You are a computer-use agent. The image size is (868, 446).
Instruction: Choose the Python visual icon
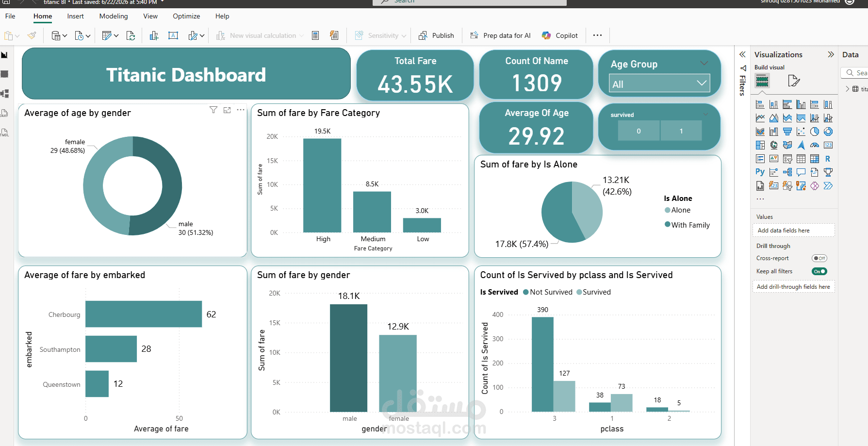pos(760,172)
